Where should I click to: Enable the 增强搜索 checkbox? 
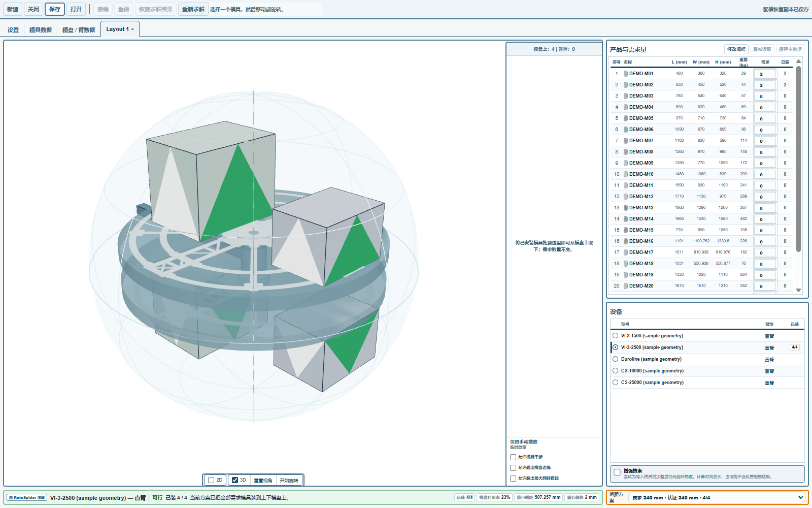617,472
